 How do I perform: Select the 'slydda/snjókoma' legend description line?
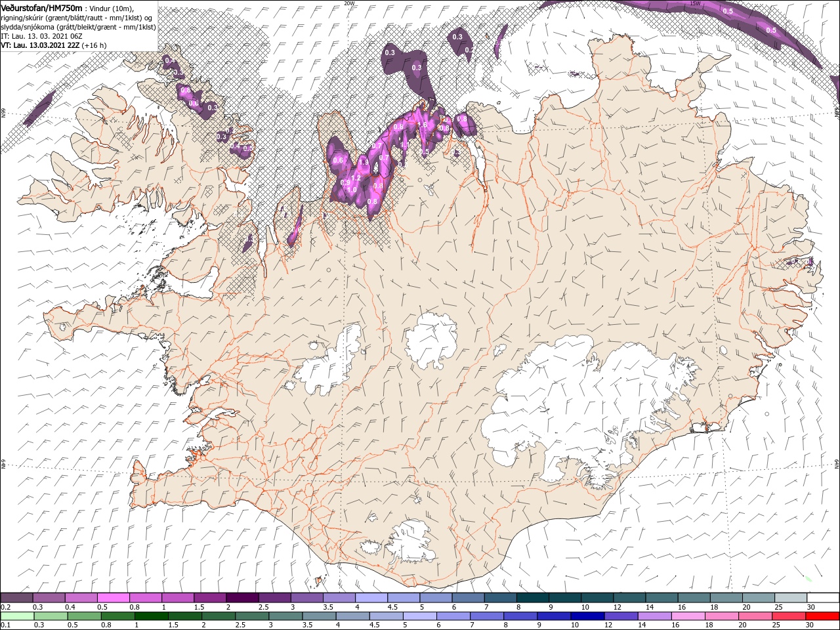point(79,27)
